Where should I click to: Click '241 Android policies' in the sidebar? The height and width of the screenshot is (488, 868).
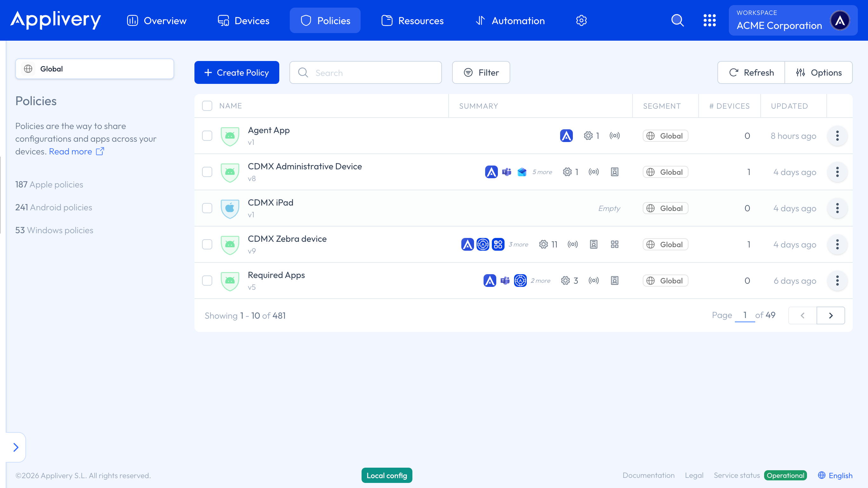[x=54, y=207]
